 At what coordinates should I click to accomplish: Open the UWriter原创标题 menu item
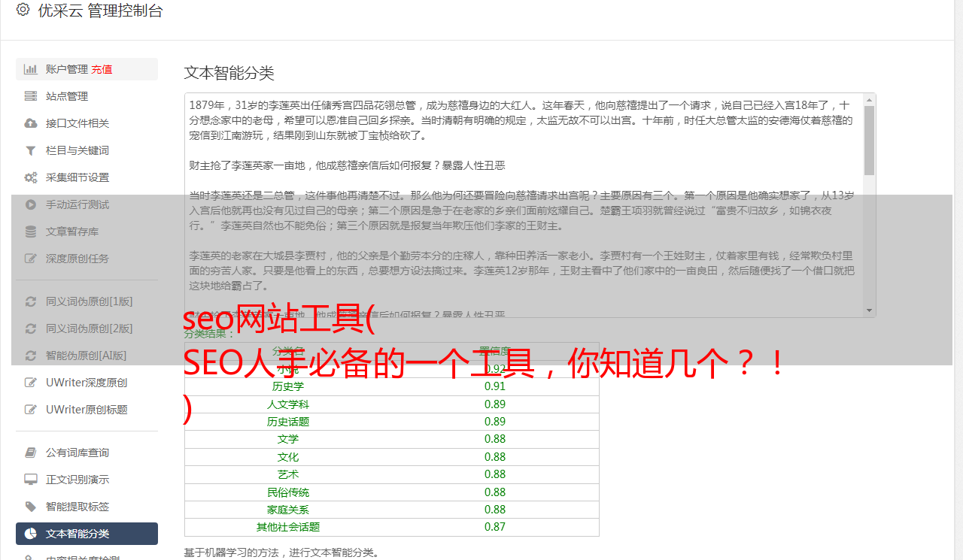(87, 410)
